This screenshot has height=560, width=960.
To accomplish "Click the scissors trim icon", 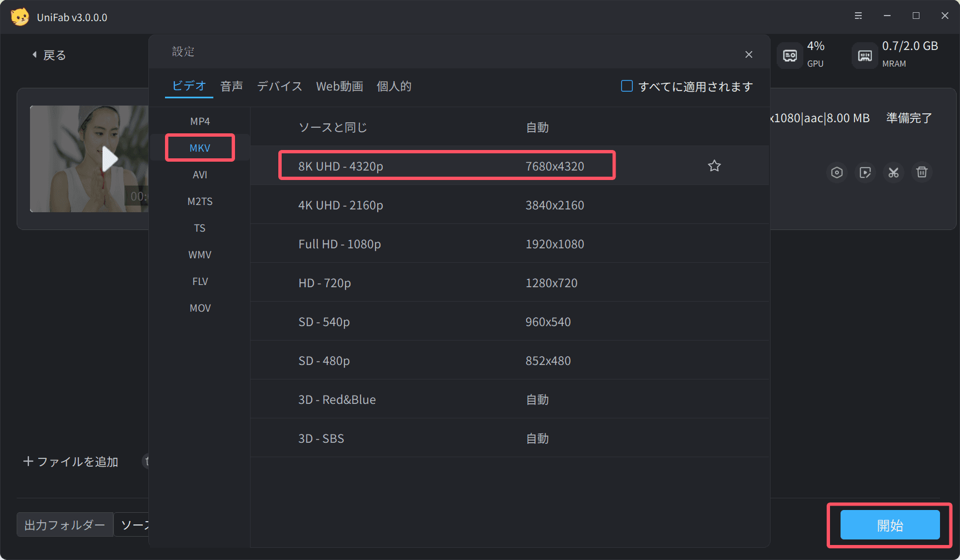I will click(x=893, y=172).
